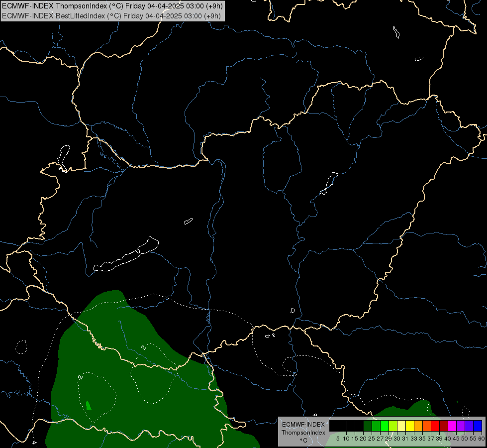Click the ECMWF-INDEX BestLiftedIndex title line
Image resolution: width=487 pixels, height=448 pixels.
(111, 16)
